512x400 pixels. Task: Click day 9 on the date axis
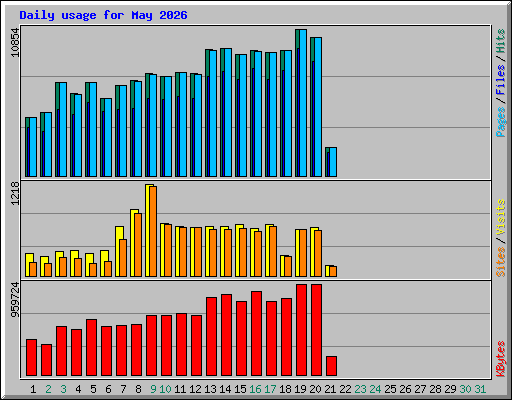(153, 389)
